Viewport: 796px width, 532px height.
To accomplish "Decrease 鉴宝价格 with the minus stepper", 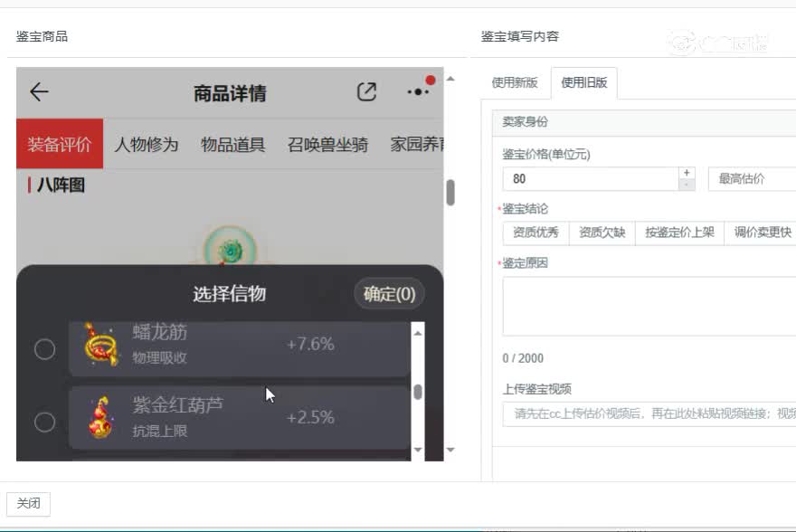I will pyautogui.click(x=687, y=185).
